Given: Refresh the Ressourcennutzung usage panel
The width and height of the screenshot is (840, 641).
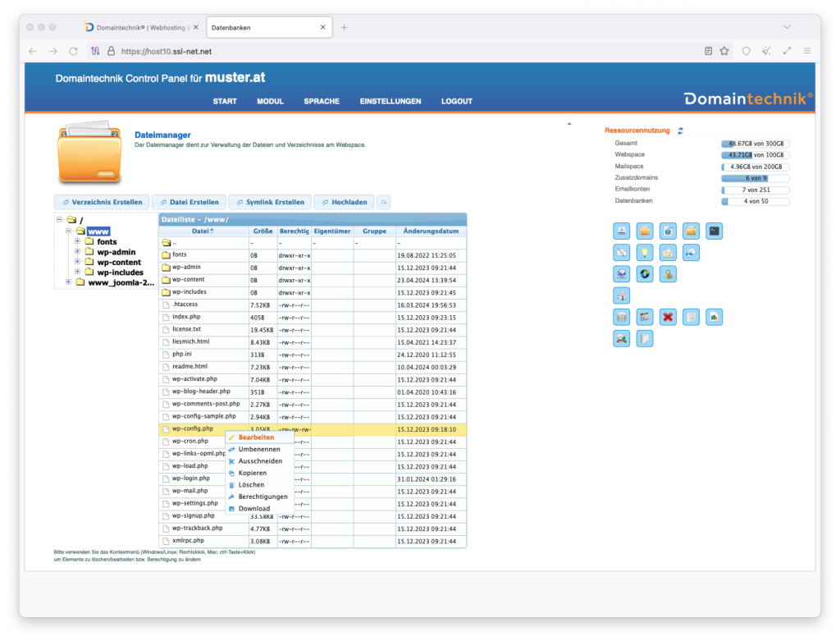Looking at the screenshot, I should pyautogui.click(x=680, y=130).
